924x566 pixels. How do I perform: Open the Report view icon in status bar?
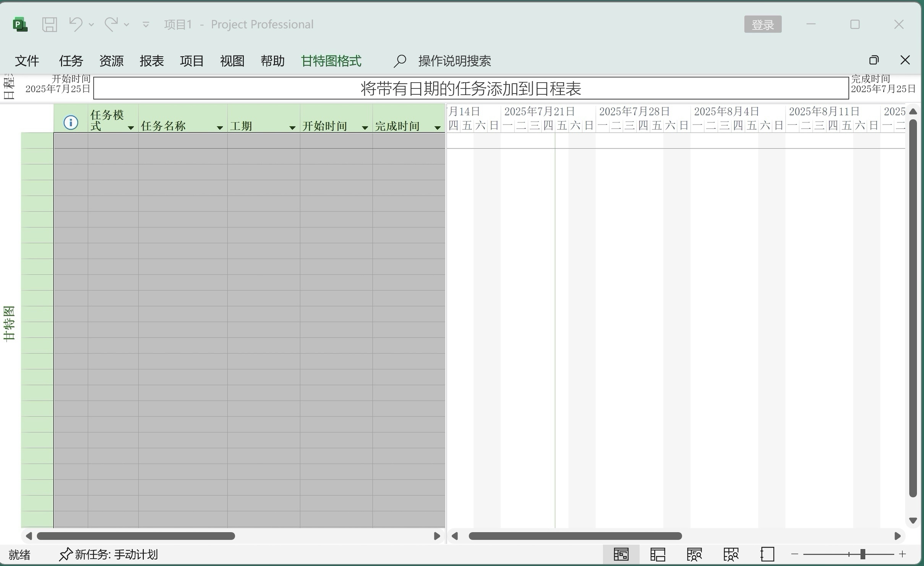click(768, 554)
